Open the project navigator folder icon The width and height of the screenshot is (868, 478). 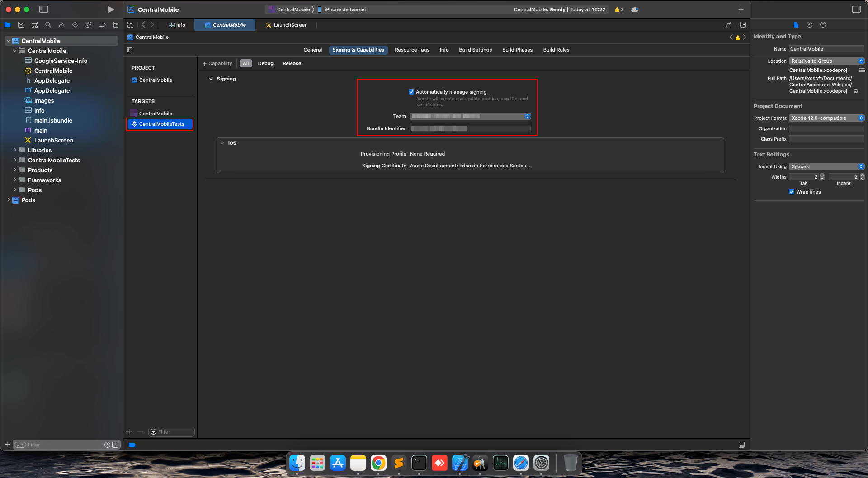7,25
